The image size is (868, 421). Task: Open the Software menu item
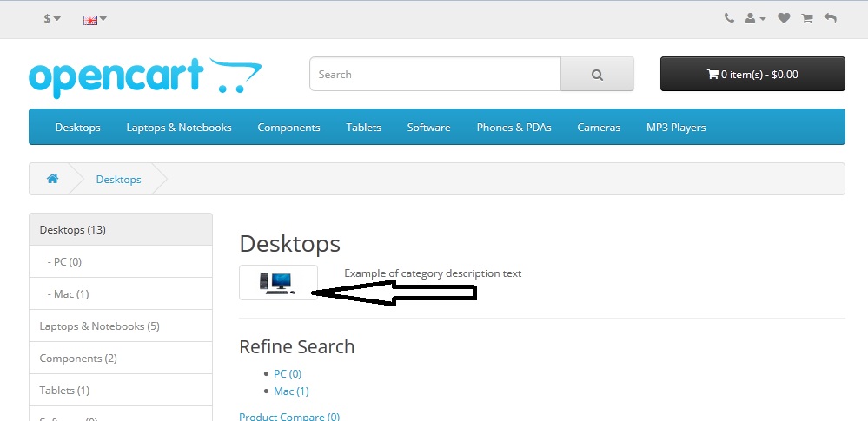(x=429, y=128)
